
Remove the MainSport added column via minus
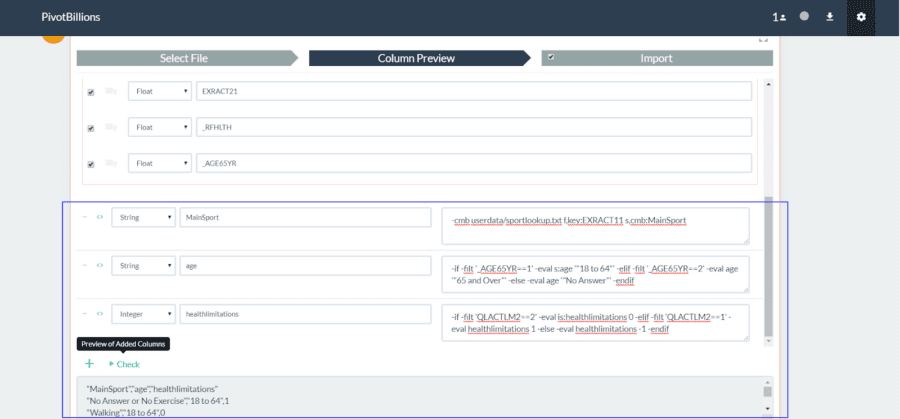click(x=85, y=218)
